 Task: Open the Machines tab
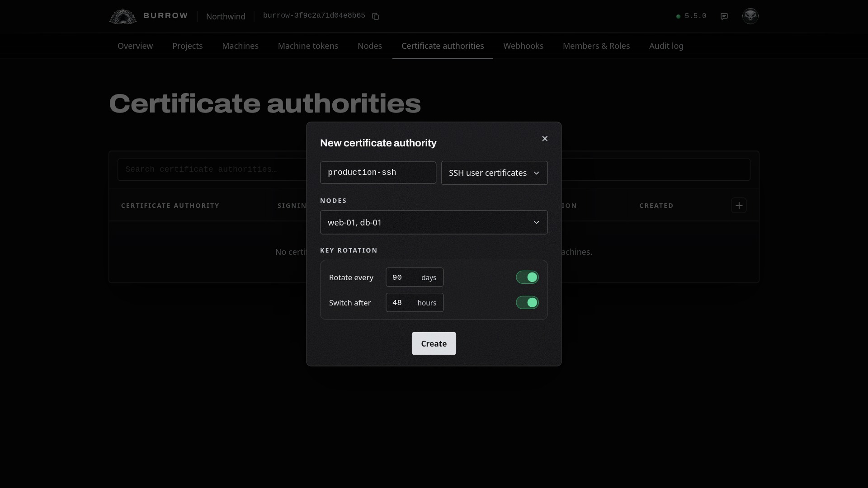pyautogui.click(x=240, y=46)
